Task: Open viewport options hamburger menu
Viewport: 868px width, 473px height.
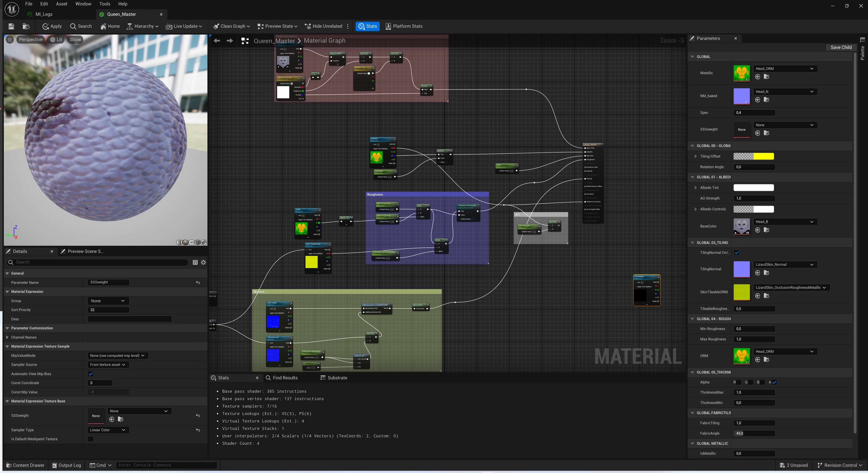Action: (10, 39)
